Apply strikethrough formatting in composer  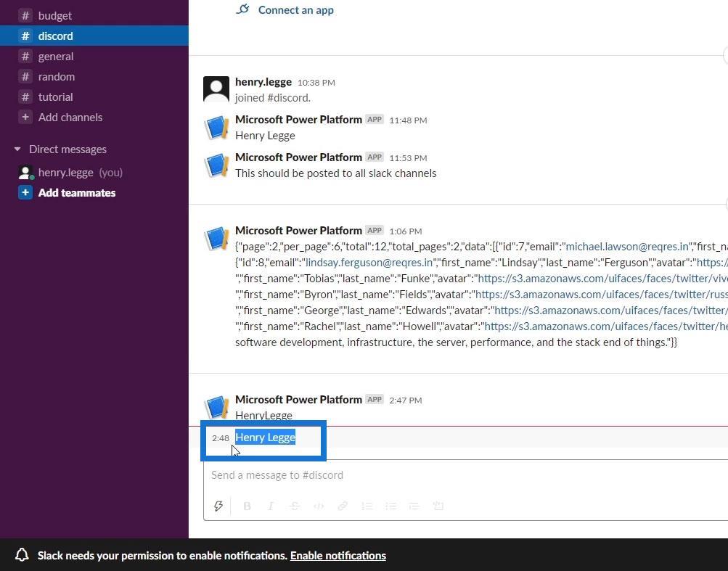pos(295,506)
